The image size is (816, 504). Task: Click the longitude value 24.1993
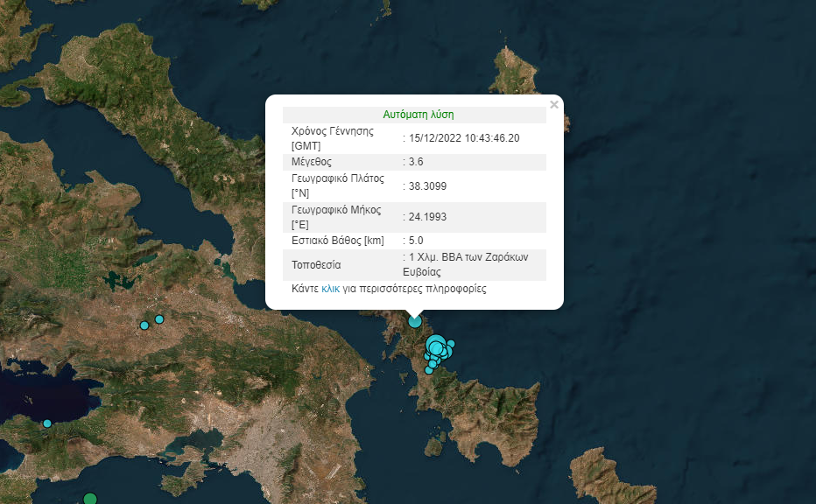pyautogui.click(x=428, y=216)
